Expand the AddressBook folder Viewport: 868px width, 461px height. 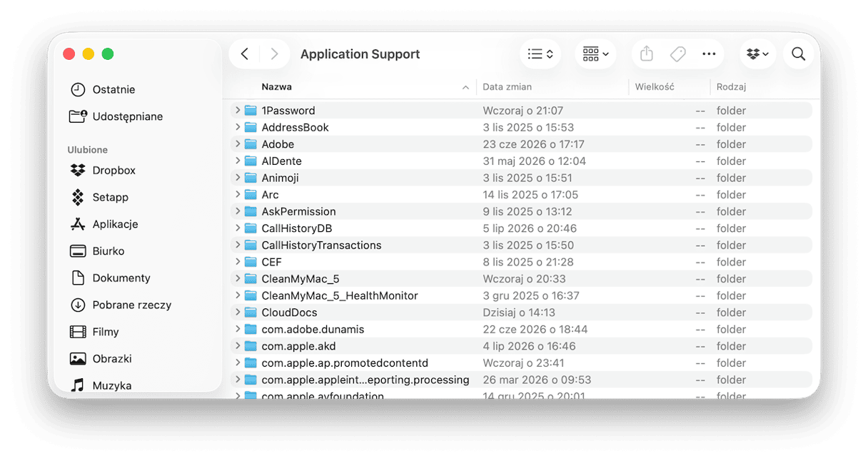238,127
